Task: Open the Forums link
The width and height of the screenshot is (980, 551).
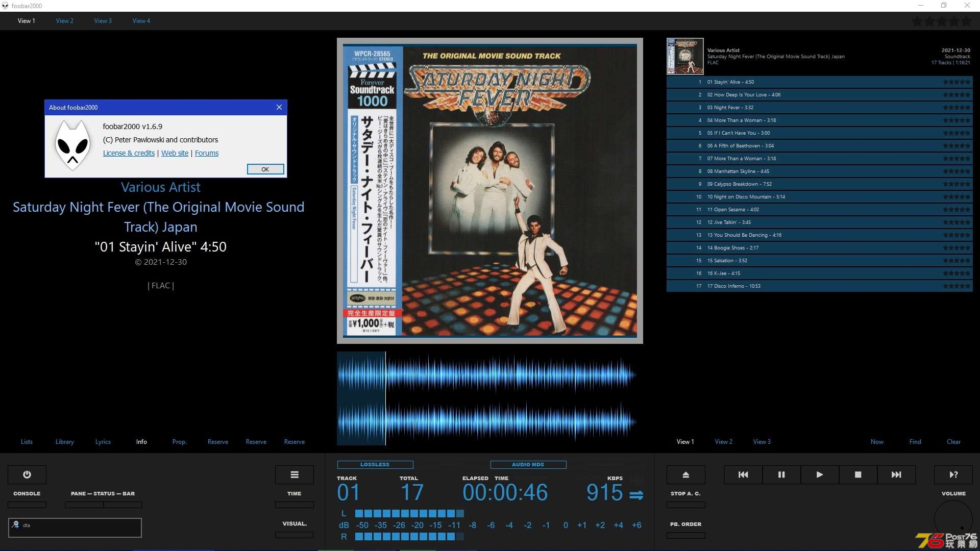Action: pyautogui.click(x=207, y=153)
